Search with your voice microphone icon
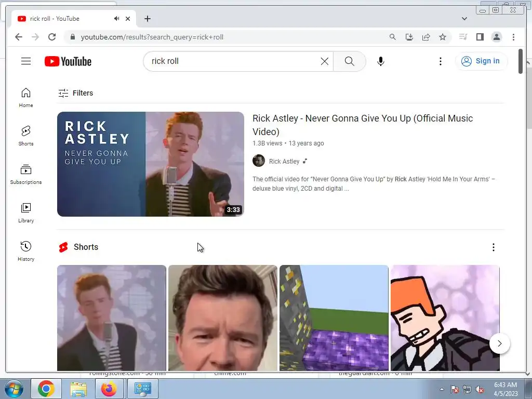Image resolution: width=532 pixels, height=399 pixels. tap(381, 61)
